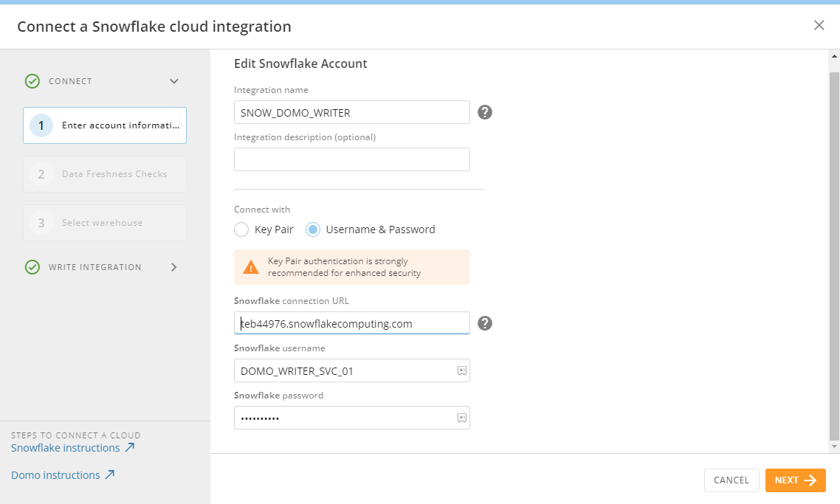Select the Key Pair radio button
Screen dimensions: 840x504
[241, 229]
